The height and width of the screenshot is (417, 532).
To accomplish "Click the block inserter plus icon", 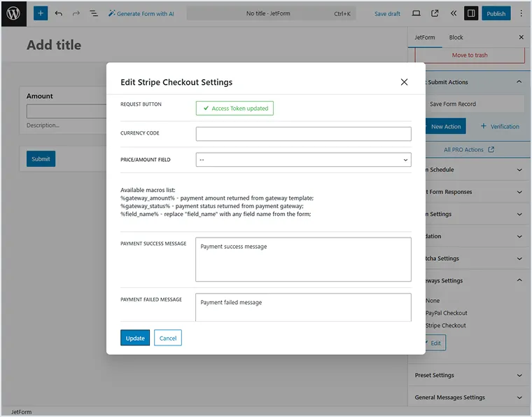I will tap(41, 13).
